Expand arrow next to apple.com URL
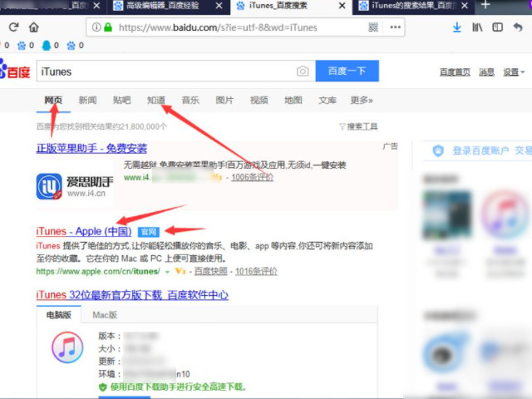 coord(167,272)
